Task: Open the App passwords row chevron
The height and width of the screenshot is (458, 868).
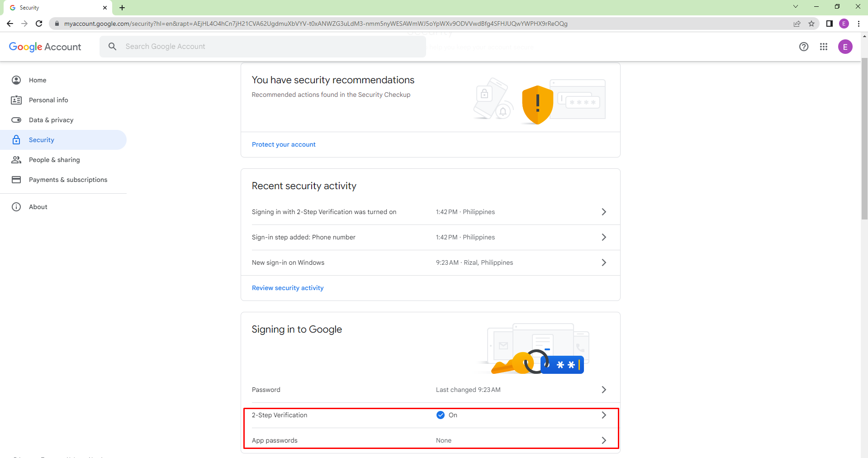Action: (x=604, y=440)
